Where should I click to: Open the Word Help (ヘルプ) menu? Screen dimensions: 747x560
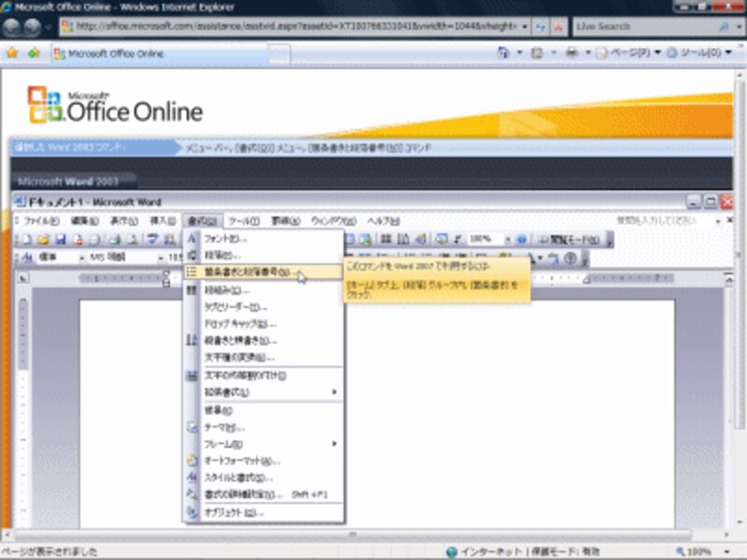tap(383, 221)
